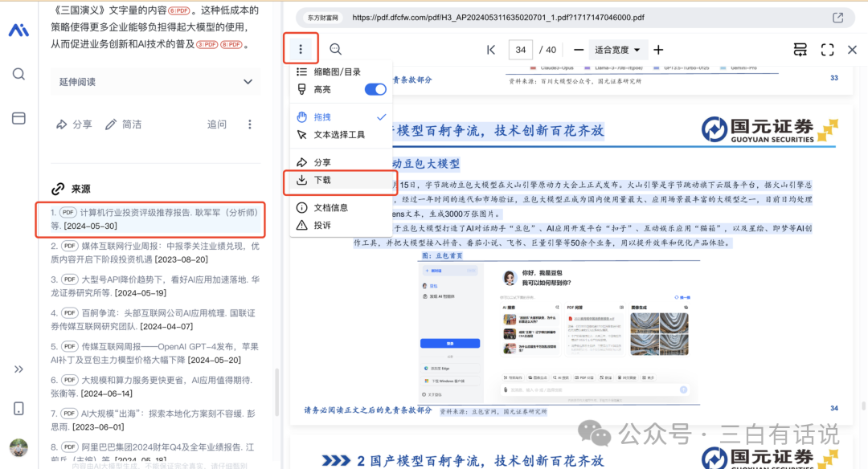This screenshot has width=868, height=469.
Task: Enter fullscreen PDF view
Action: [827, 50]
